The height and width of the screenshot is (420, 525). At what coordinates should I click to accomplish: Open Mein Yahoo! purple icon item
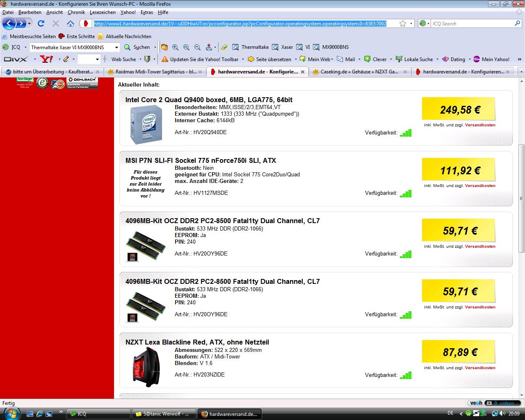[491, 59]
